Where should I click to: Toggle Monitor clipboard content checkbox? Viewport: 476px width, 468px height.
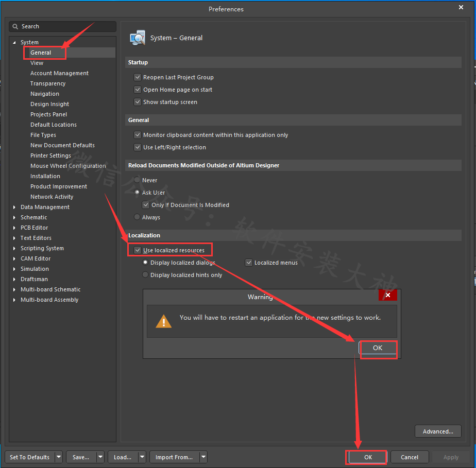pyautogui.click(x=138, y=135)
